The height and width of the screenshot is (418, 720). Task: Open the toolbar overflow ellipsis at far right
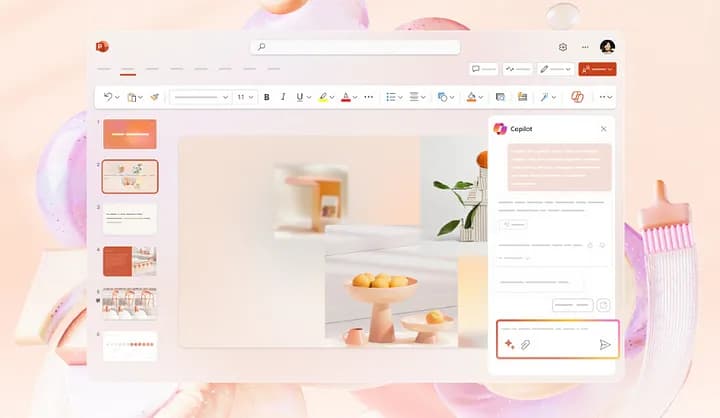(x=606, y=97)
